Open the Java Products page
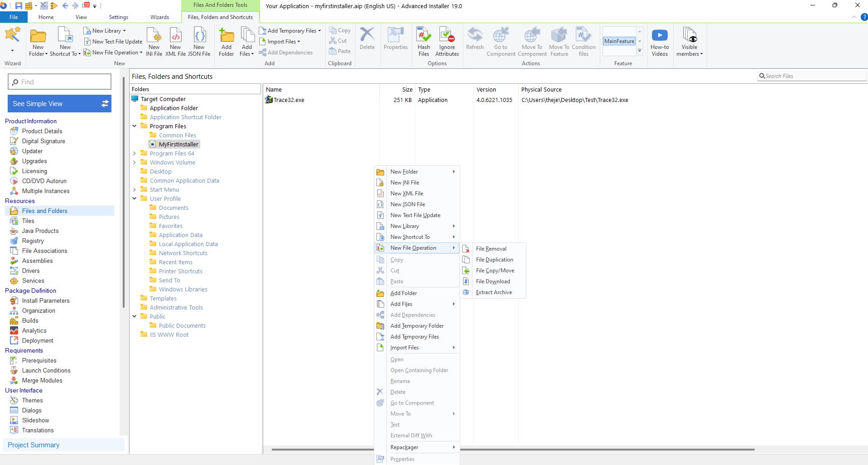This screenshot has height=465, width=868. (40, 231)
